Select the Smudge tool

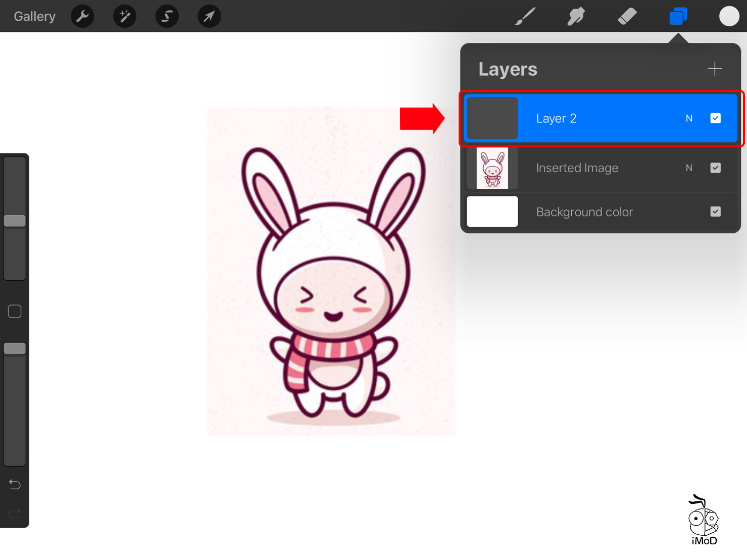(576, 17)
